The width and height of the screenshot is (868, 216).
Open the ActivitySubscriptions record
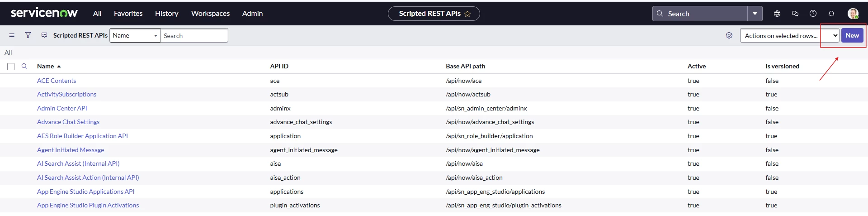(x=66, y=94)
